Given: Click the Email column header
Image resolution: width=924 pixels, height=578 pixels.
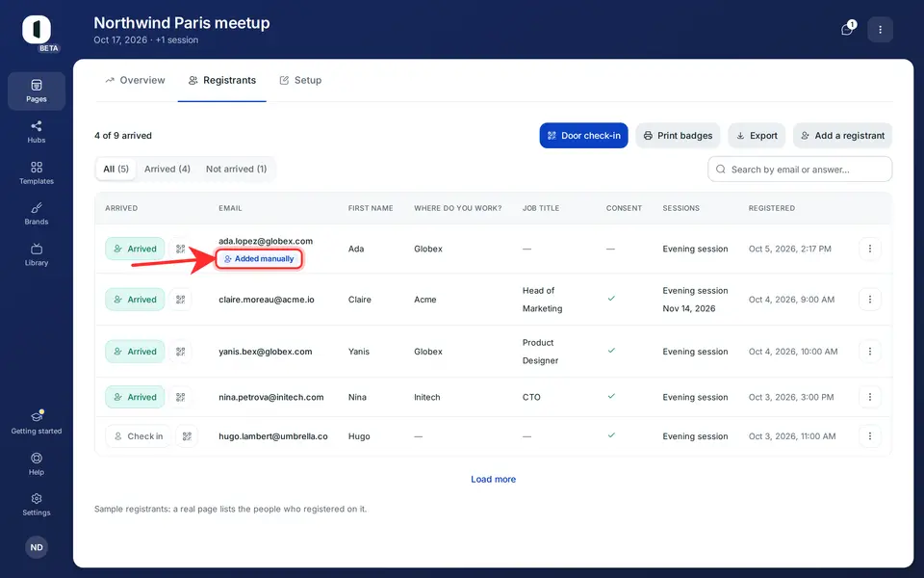Looking at the screenshot, I should tap(230, 208).
